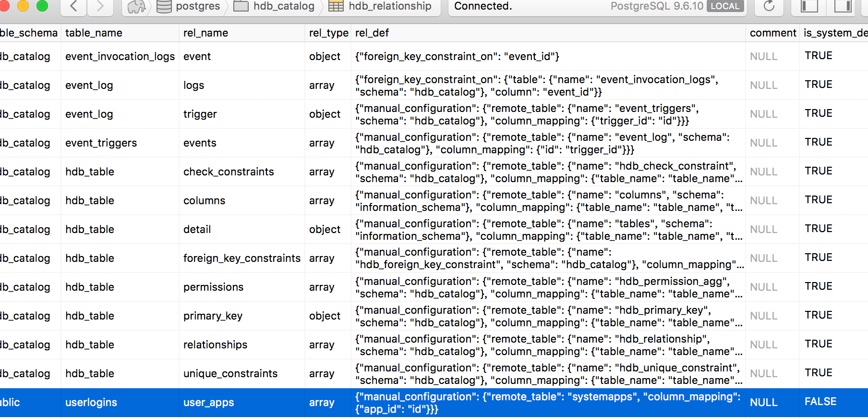Click rel_def cell mentioning hdb_foreign_key_constraint
This screenshot has height=419, width=868.
coord(548,258)
